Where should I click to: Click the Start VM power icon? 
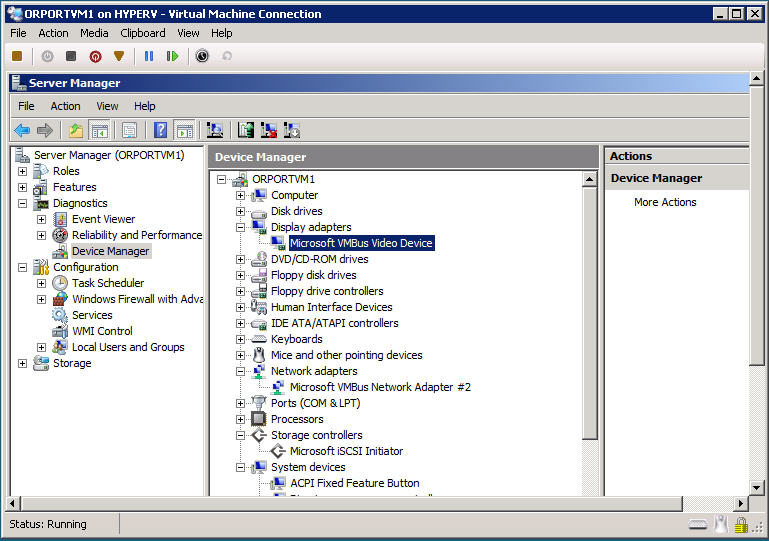pyautogui.click(x=47, y=56)
